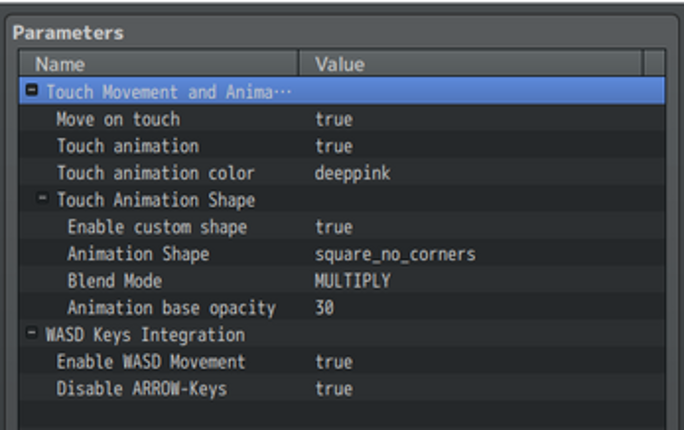Click the Name column header
Viewport: 684px width, 430px height.
pyautogui.click(x=159, y=64)
